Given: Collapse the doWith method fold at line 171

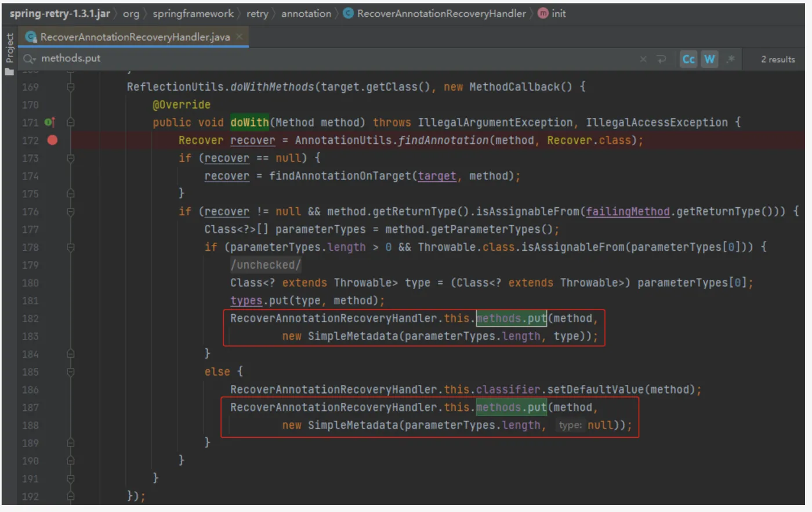Looking at the screenshot, I should click(x=71, y=122).
